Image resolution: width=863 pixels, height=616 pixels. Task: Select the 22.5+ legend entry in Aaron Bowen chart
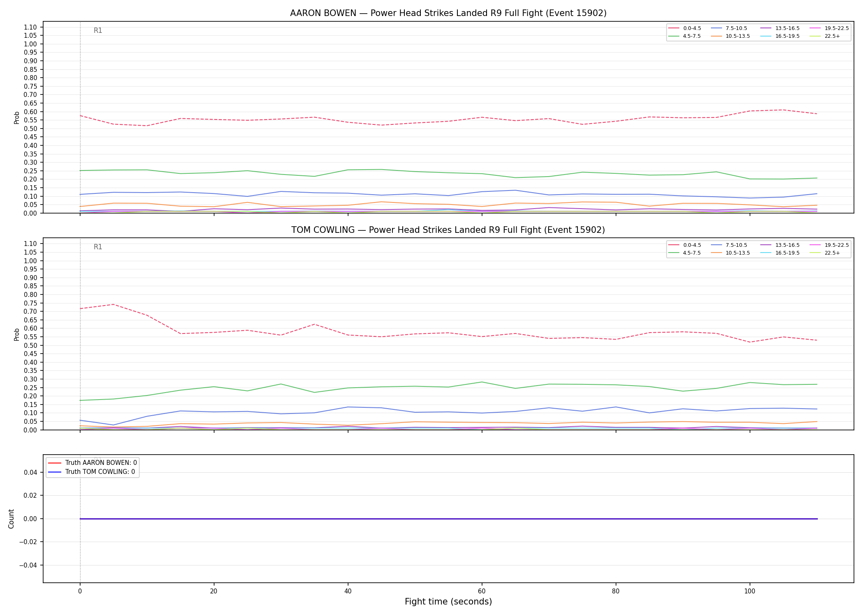point(825,36)
